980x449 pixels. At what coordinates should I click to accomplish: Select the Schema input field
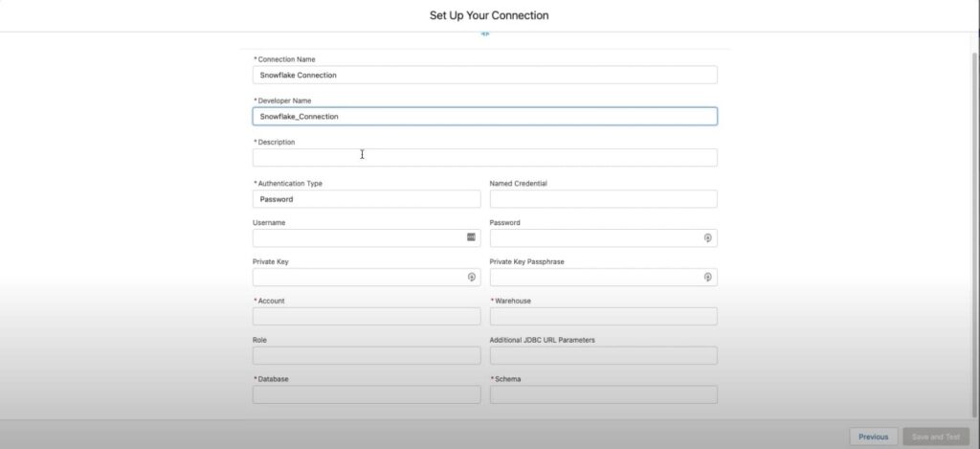(603, 394)
